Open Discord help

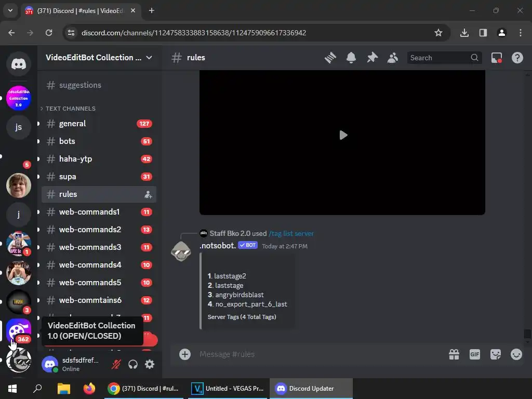[x=517, y=58]
